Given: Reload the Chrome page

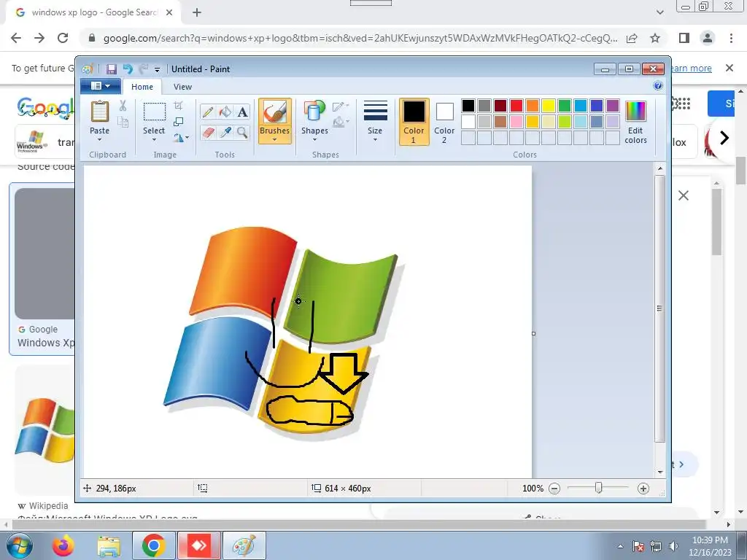Looking at the screenshot, I should point(63,38).
